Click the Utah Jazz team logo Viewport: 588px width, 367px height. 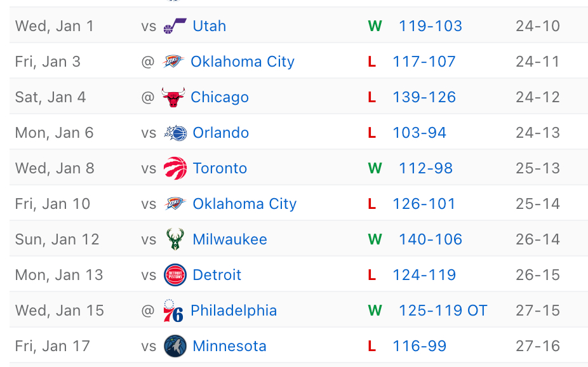coord(175,26)
